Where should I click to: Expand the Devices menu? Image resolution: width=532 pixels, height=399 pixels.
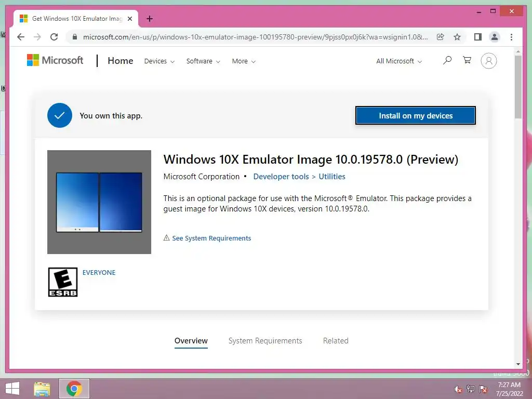pyautogui.click(x=159, y=61)
